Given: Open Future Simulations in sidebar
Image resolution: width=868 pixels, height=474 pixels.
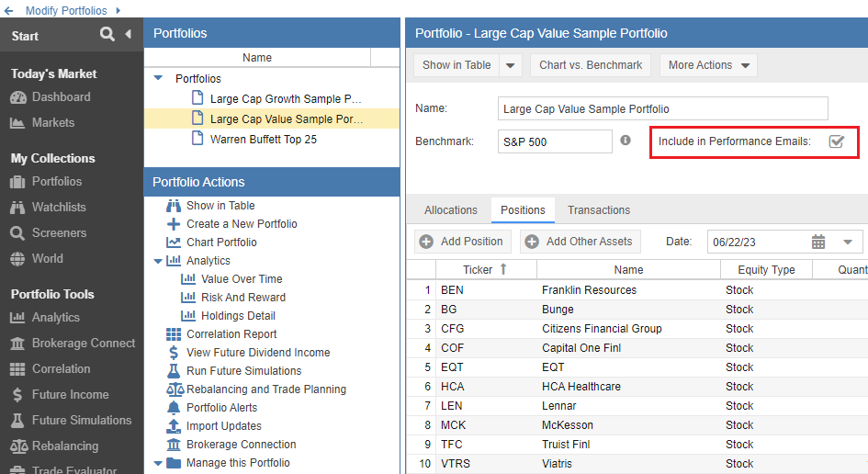Looking at the screenshot, I should click(x=71, y=421).
